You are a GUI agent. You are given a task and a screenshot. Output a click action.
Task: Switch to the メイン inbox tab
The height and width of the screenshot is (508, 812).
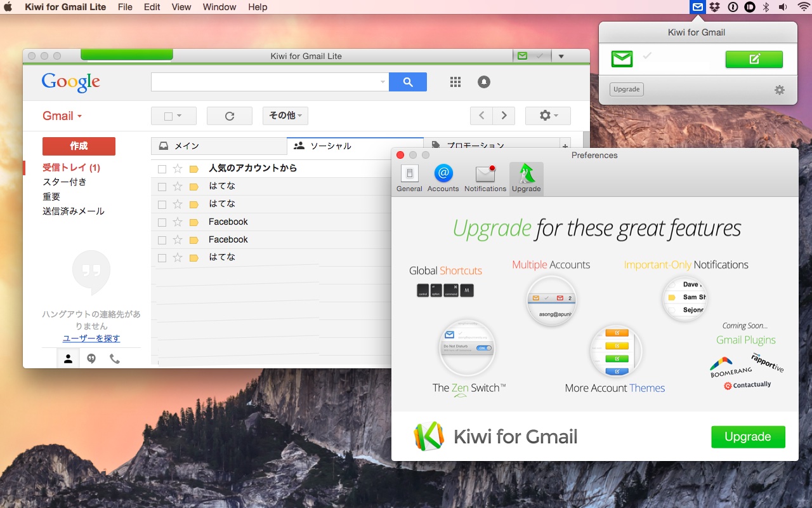point(219,146)
